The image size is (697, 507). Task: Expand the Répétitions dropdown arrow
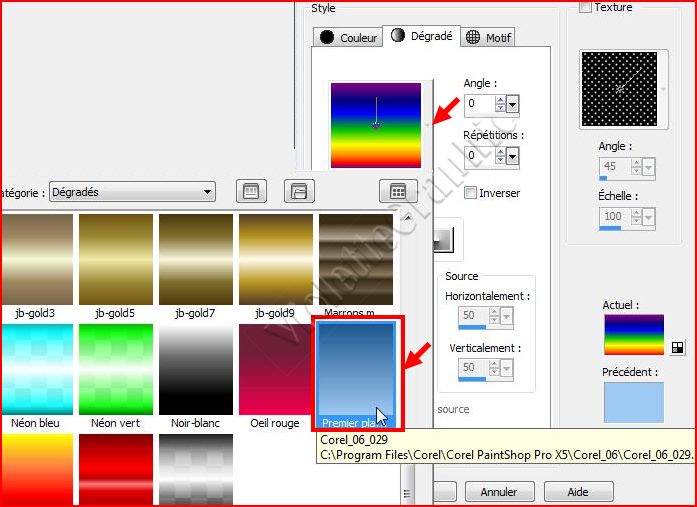(x=513, y=155)
